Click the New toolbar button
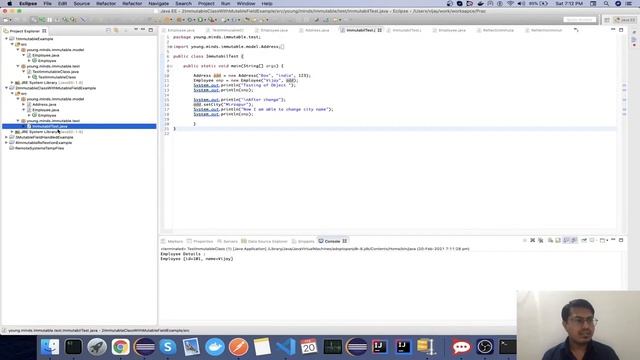The image size is (640, 360). (6, 20)
